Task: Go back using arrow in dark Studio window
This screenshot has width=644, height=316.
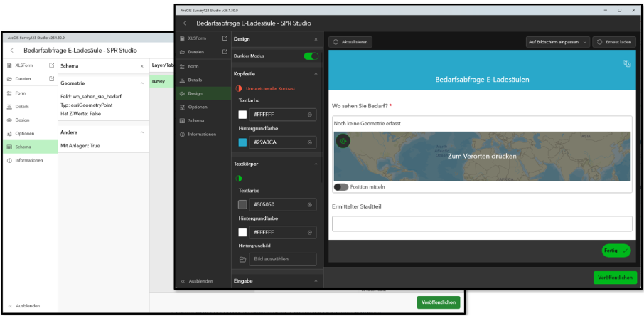Action: tap(184, 23)
